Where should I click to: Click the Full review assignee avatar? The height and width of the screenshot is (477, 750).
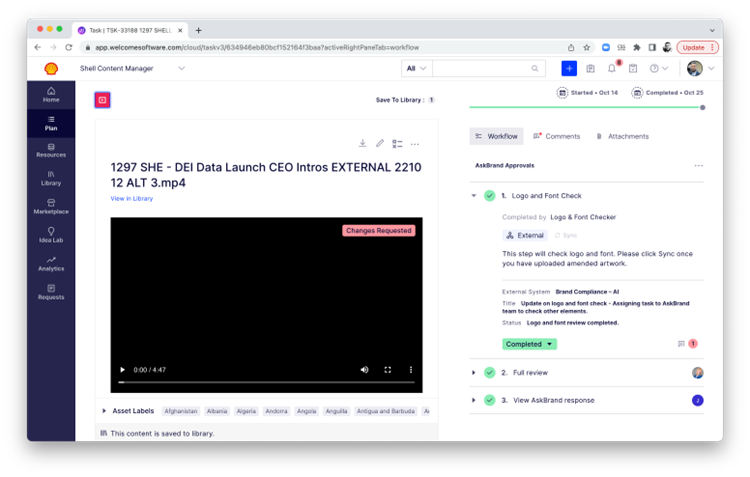tap(698, 372)
